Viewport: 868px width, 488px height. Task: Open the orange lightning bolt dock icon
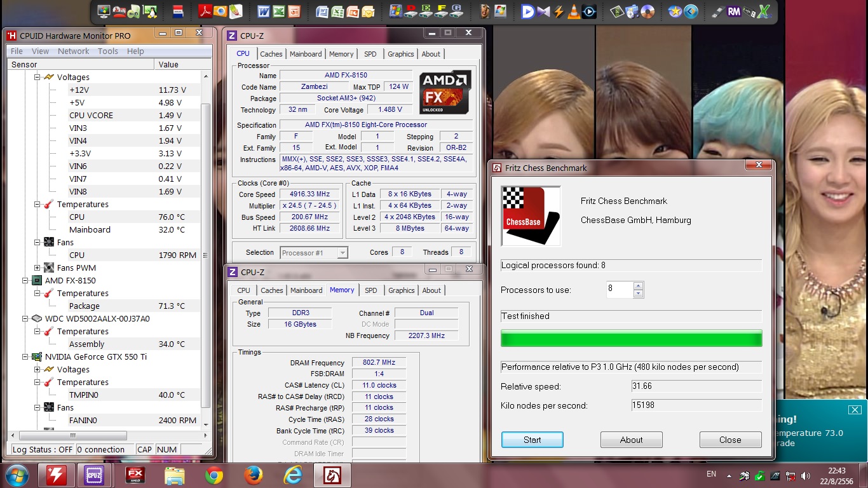pos(559,11)
